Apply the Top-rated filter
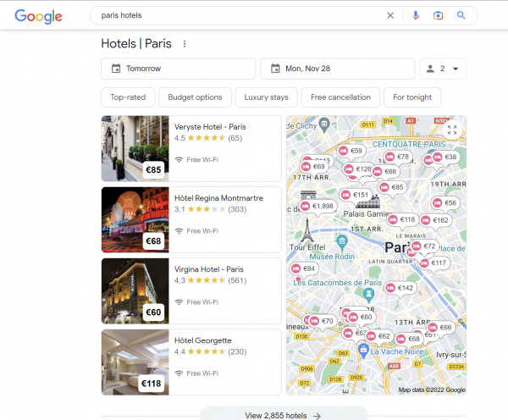Image resolution: width=508 pixels, height=420 pixels. tap(128, 97)
